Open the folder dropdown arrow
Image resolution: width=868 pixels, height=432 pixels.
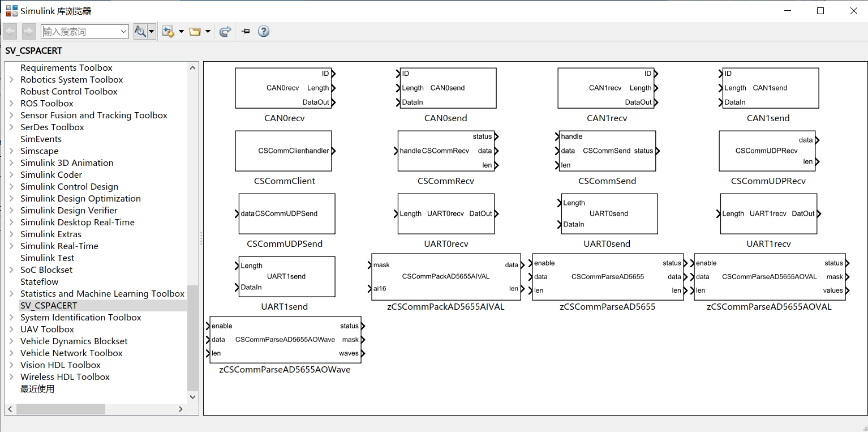(x=208, y=32)
